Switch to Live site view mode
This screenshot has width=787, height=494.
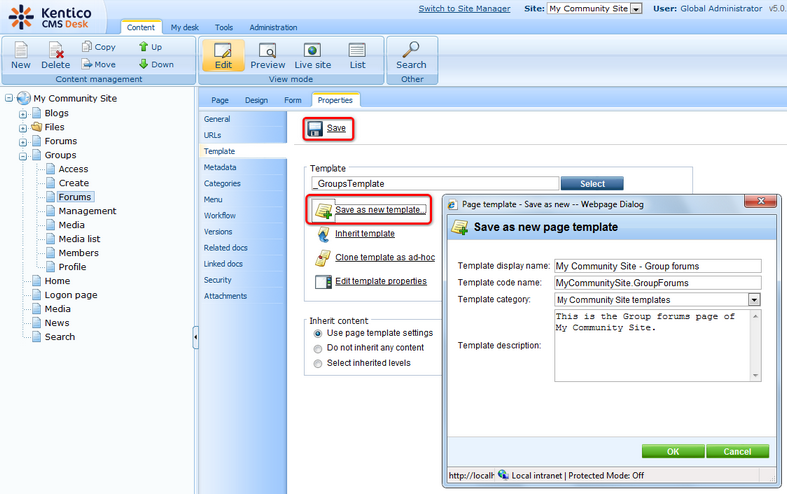click(x=312, y=50)
